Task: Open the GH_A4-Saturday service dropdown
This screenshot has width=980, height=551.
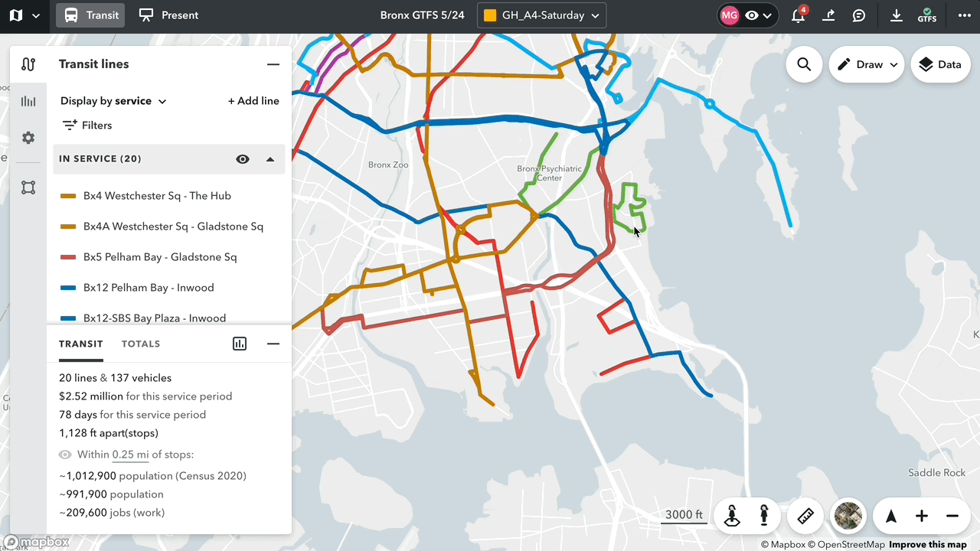Action: pyautogui.click(x=541, y=15)
